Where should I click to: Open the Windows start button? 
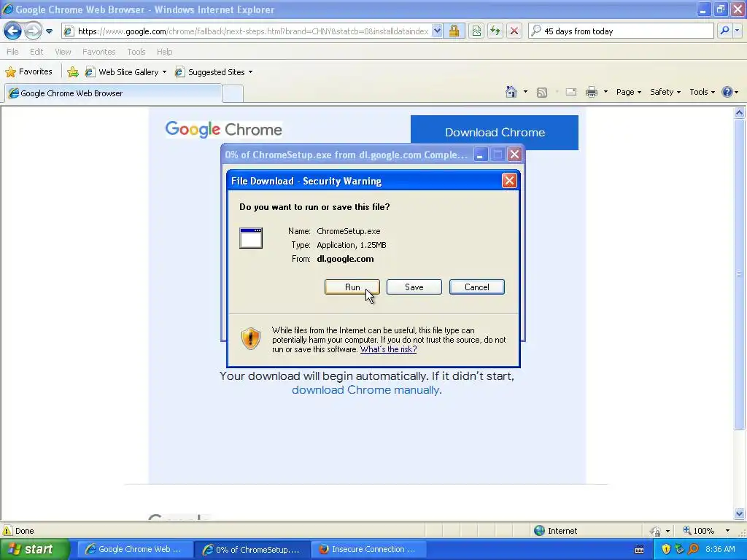[x=34, y=550]
